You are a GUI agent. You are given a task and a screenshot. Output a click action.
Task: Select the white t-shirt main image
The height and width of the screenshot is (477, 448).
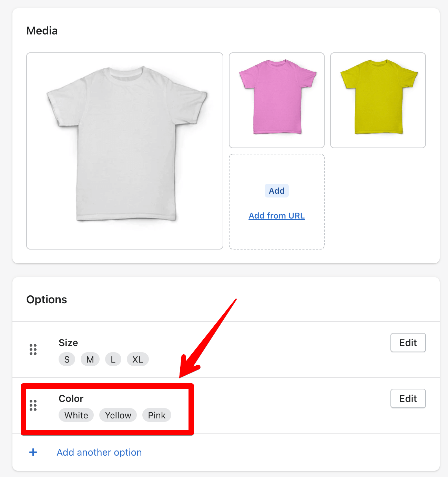(125, 151)
